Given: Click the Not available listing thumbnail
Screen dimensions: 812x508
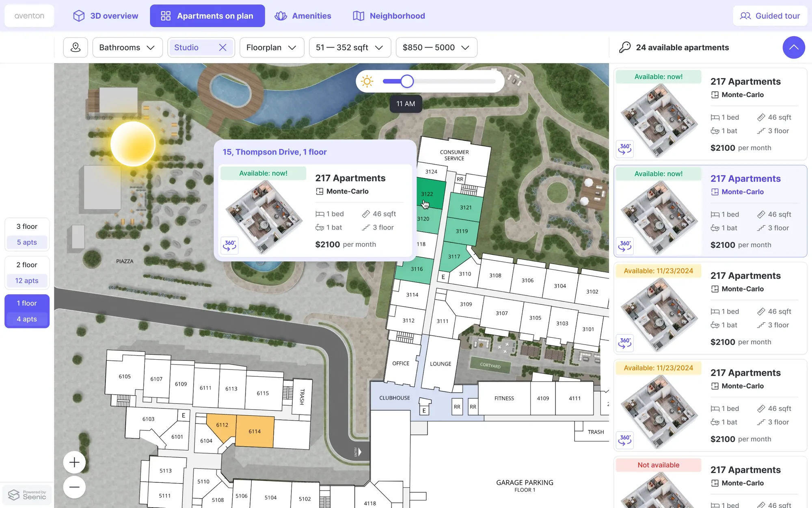Looking at the screenshot, I should [659, 490].
